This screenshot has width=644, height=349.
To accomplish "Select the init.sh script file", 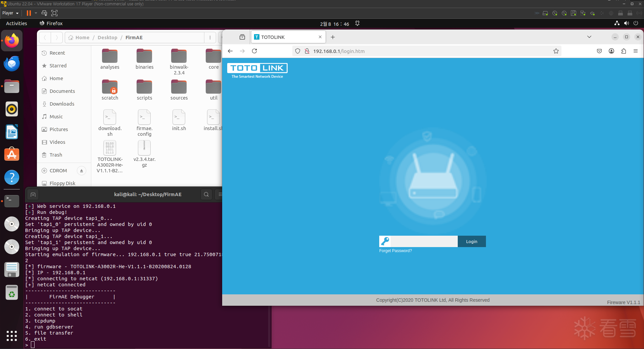I will click(179, 120).
